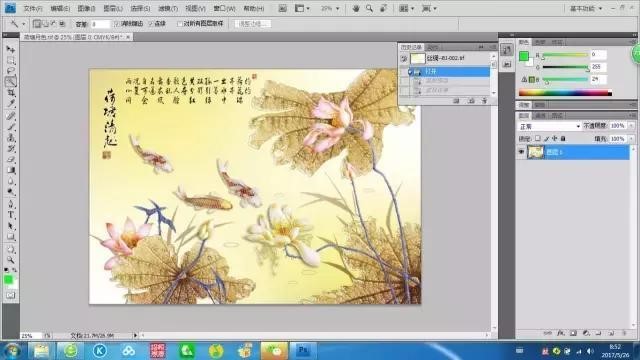Enable 对所有图层取样 checkbox
The image size is (640, 360).
click(x=180, y=24)
